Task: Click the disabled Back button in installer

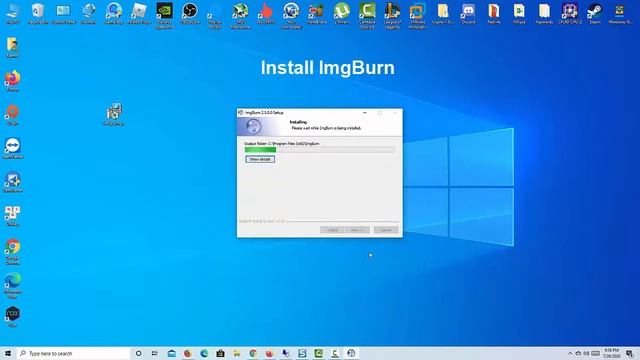Action: [x=332, y=230]
